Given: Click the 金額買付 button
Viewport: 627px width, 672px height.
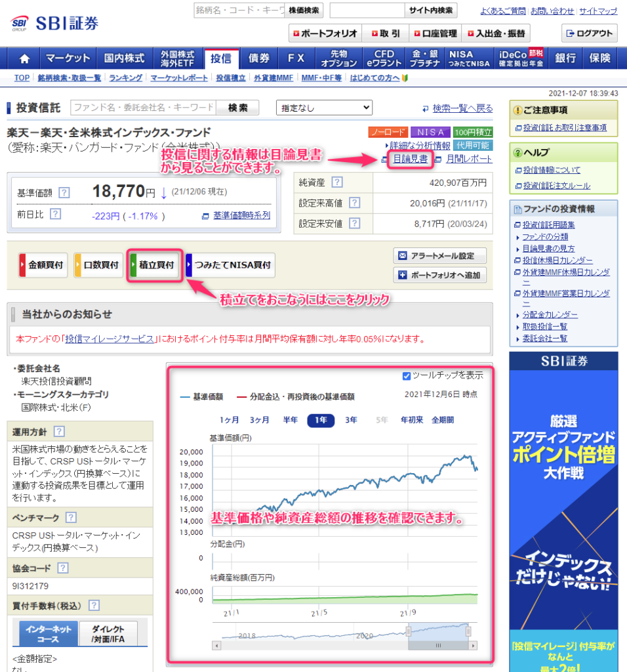Looking at the screenshot, I should 43,265.
